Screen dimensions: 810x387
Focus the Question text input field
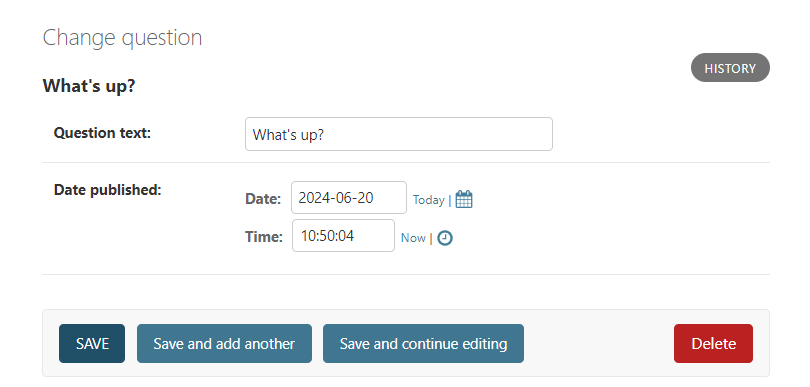(399, 134)
